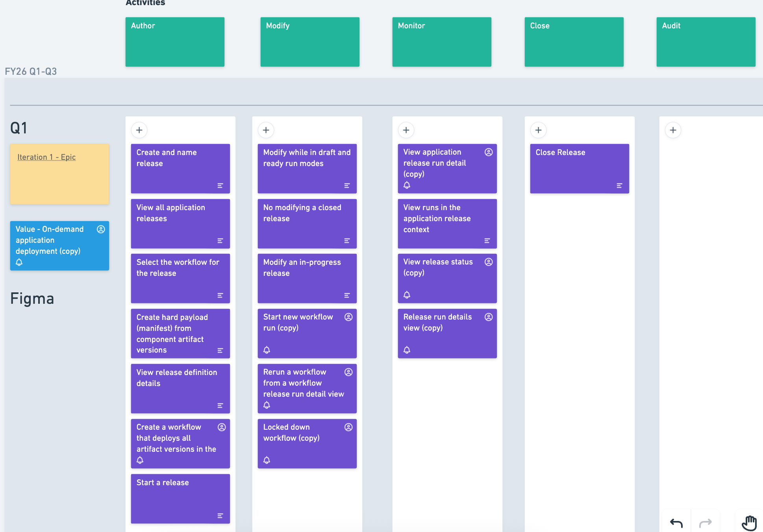Click the Figma release heading
Screen dimensions: 763x532
pyautogui.click(x=32, y=299)
